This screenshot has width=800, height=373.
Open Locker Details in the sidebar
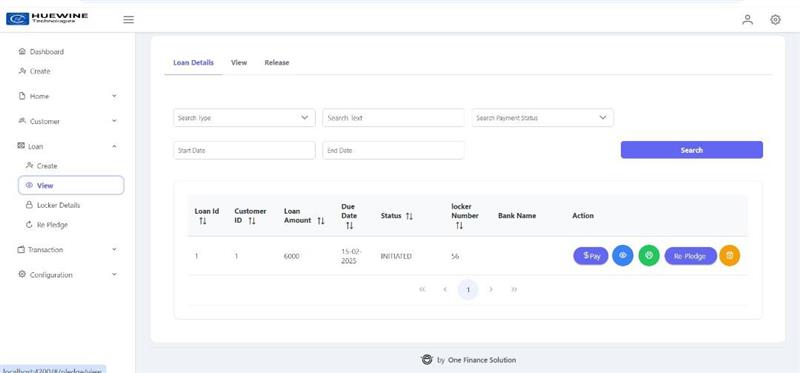point(58,205)
